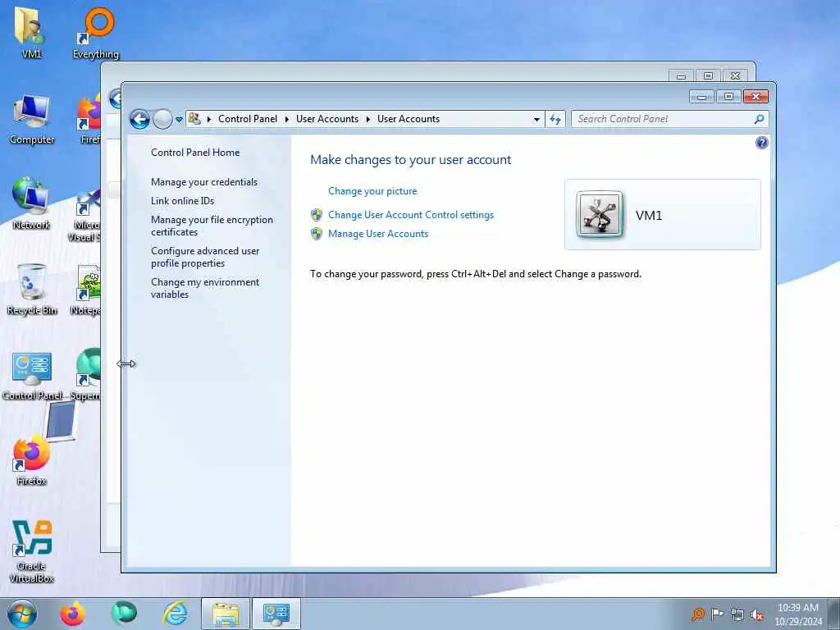Click the Make changes to your user account heading

[x=410, y=160]
